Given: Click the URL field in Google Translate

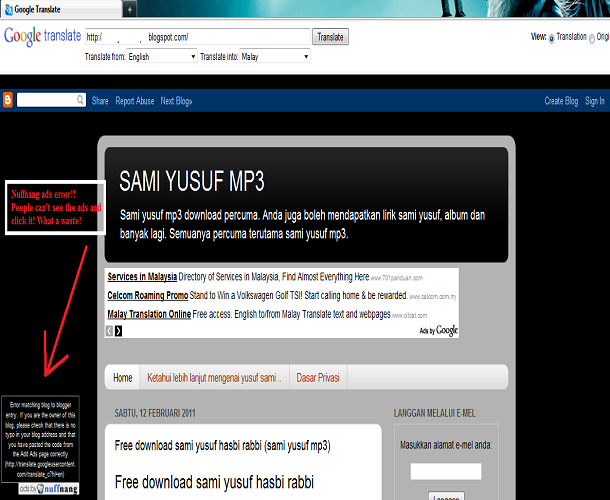Looking at the screenshot, I should pos(198,37).
